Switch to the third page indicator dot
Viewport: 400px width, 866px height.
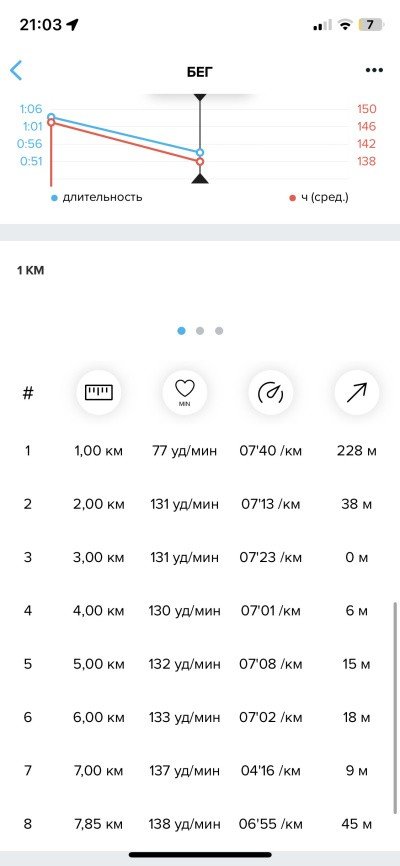tap(219, 331)
